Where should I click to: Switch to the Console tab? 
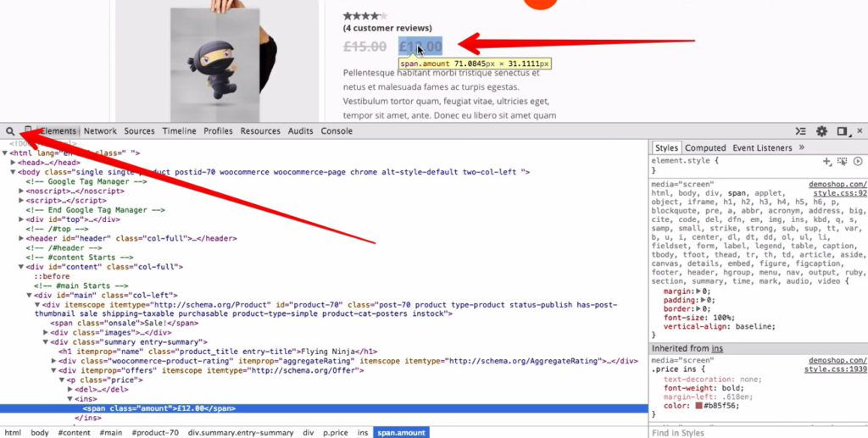tap(337, 131)
